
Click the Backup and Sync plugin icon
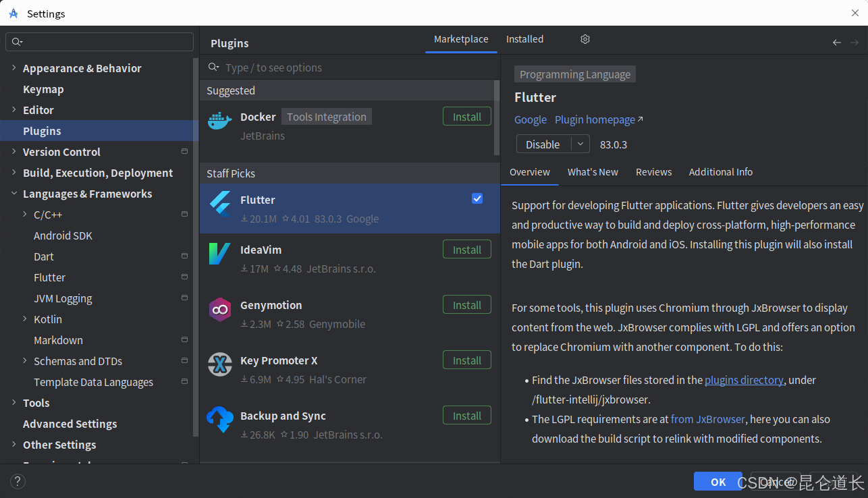pyautogui.click(x=220, y=420)
